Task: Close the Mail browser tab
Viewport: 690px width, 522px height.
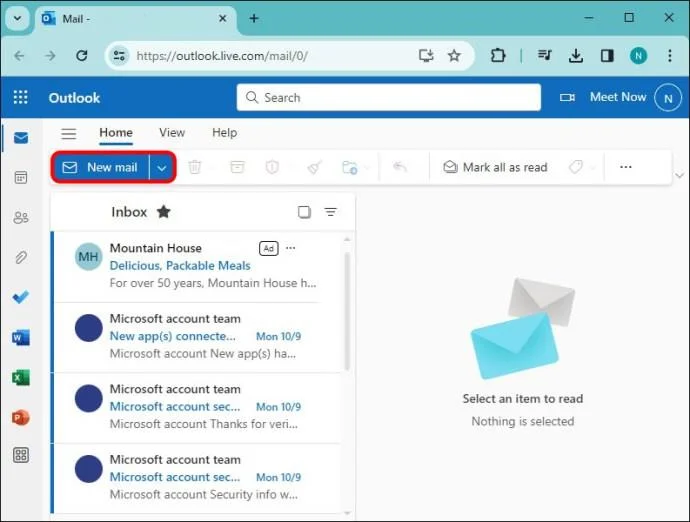Action: [x=223, y=18]
